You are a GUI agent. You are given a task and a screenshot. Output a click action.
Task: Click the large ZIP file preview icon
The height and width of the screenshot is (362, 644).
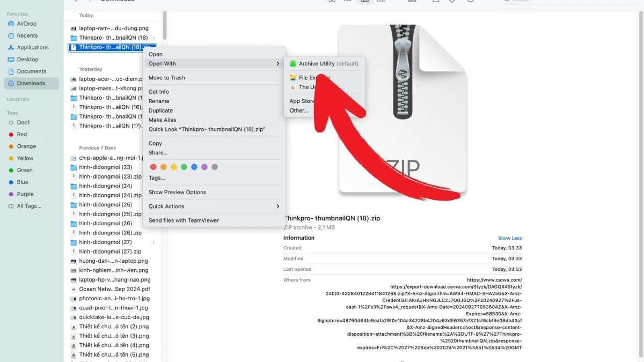[x=402, y=110]
